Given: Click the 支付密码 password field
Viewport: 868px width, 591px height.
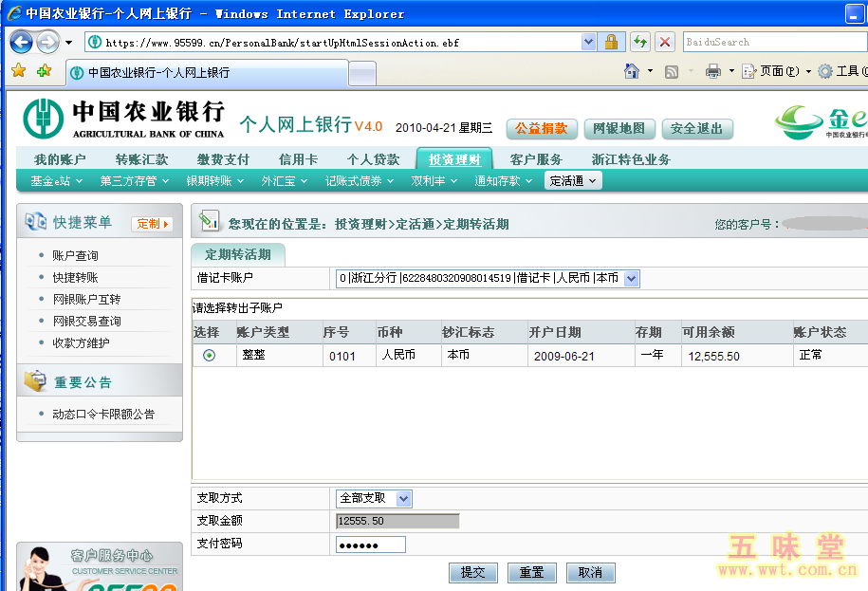Looking at the screenshot, I should tap(370, 545).
